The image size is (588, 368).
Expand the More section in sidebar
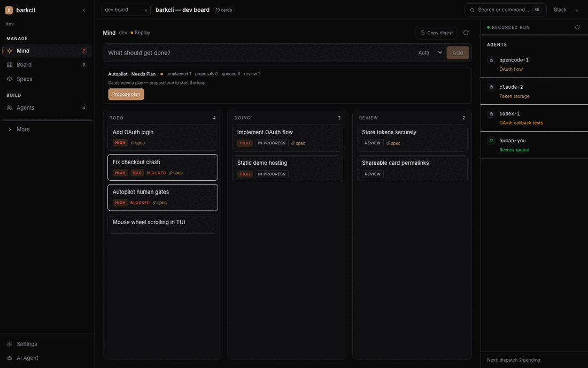click(x=47, y=129)
